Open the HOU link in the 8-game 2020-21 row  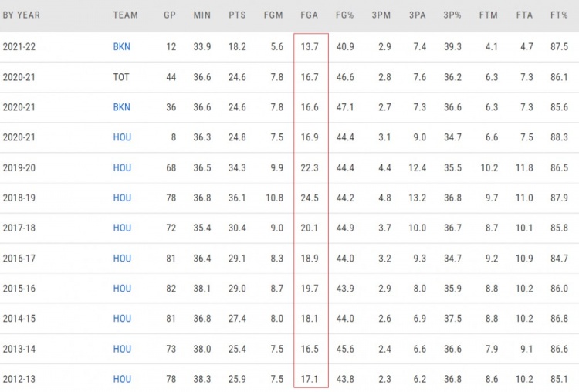(122, 137)
